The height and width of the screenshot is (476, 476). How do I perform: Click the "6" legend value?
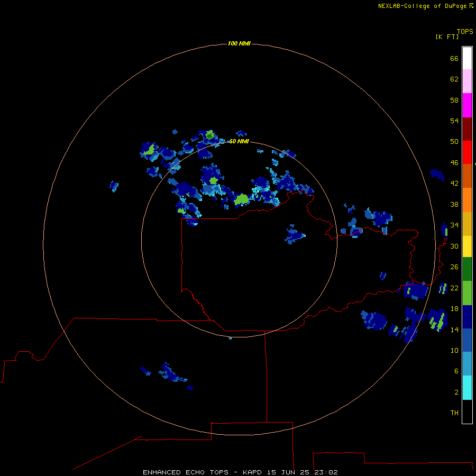pos(456,371)
